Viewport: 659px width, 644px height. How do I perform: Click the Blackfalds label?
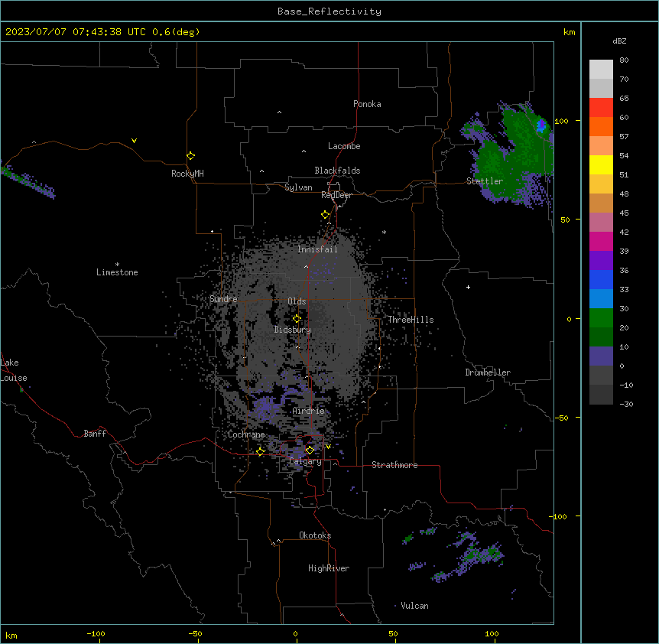337,171
